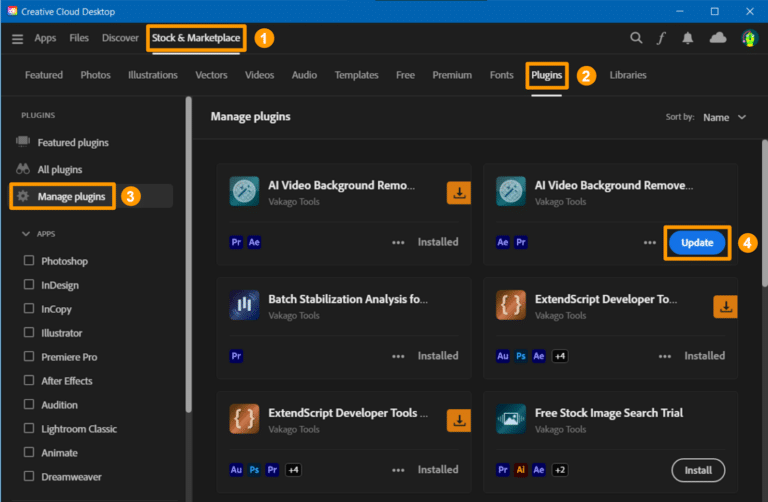This screenshot has height=502, width=768.
Task: Check Lightroom Classic filter
Action: (29, 429)
